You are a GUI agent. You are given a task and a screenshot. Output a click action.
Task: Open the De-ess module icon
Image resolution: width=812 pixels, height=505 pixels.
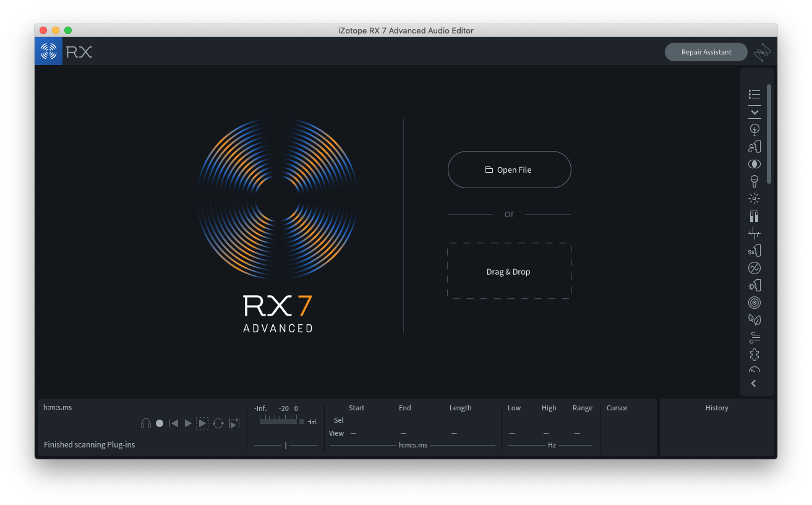(754, 251)
